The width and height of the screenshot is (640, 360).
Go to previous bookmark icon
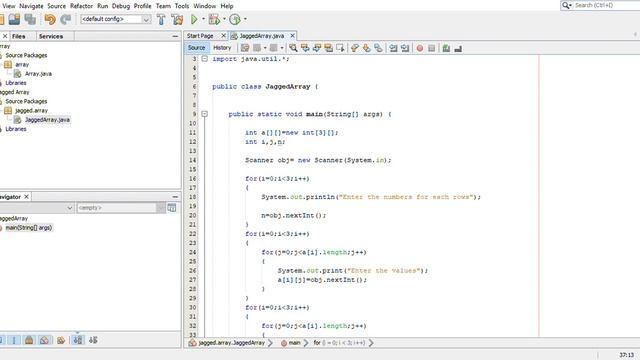[355, 48]
